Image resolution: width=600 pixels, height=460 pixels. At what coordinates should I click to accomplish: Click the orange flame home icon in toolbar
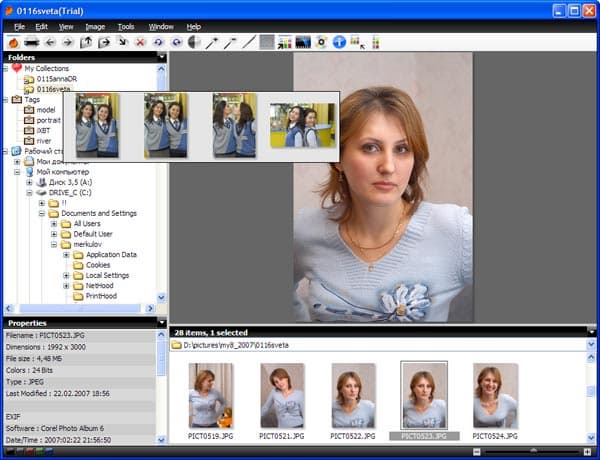pyautogui.click(x=13, y=42)
